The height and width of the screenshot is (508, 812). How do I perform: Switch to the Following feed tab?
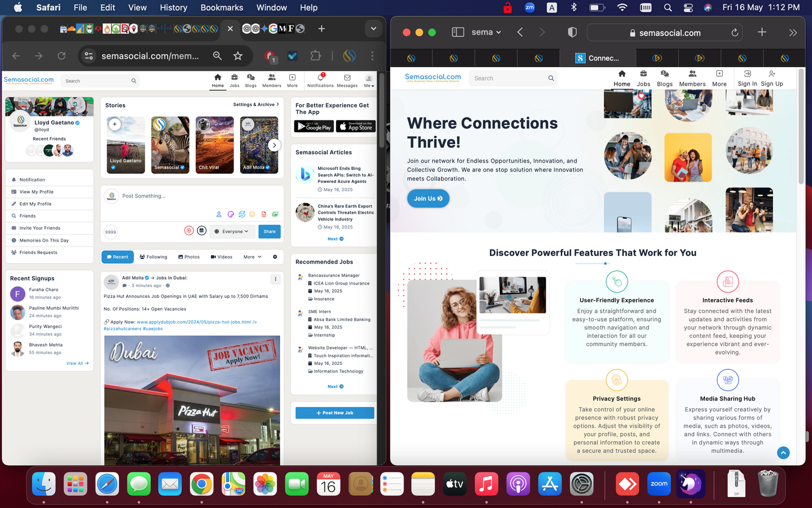153,257
